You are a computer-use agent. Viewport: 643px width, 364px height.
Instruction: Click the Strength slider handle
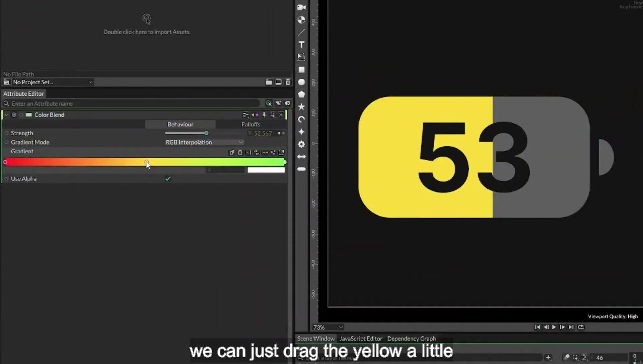coord(206,133)
